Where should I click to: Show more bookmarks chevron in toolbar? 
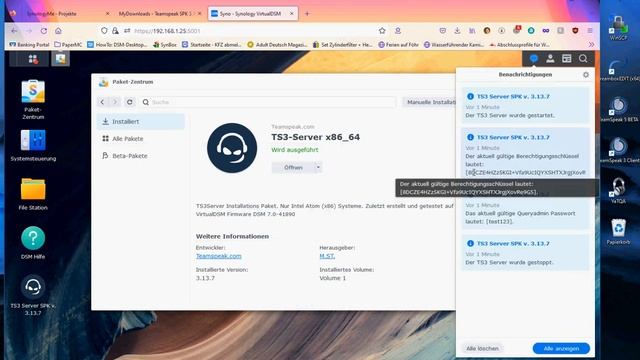click(x=591, y=44)
